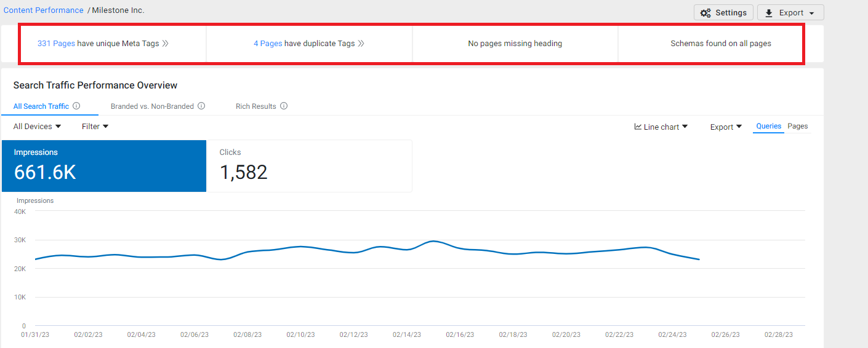
Task: Select the Queries view toggle
Action: [769, 126]
